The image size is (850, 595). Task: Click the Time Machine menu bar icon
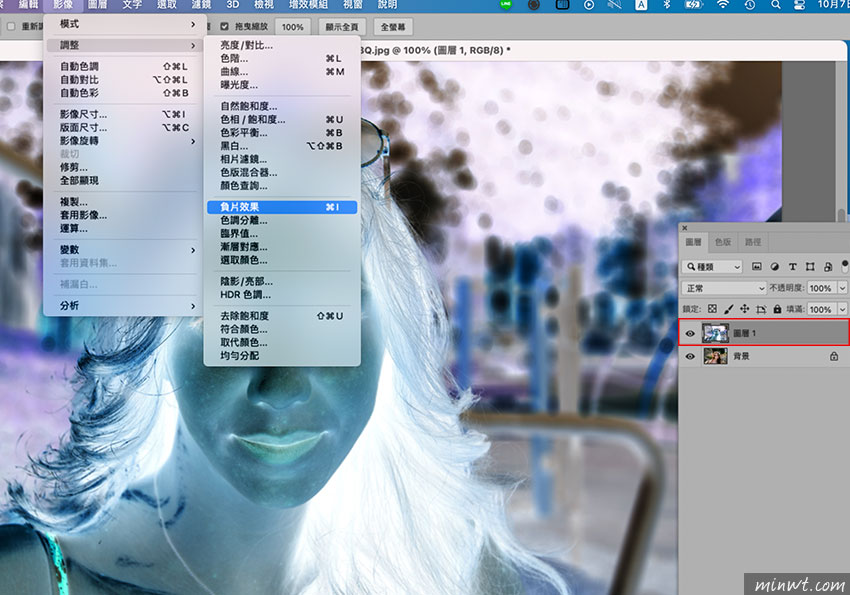[x=750, y=5]
